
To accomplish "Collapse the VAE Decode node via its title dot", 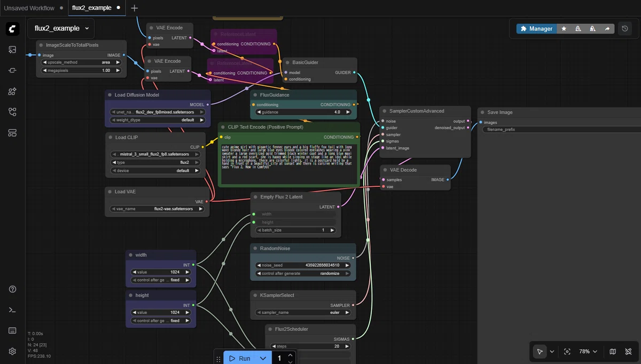I will click(385, 170).
